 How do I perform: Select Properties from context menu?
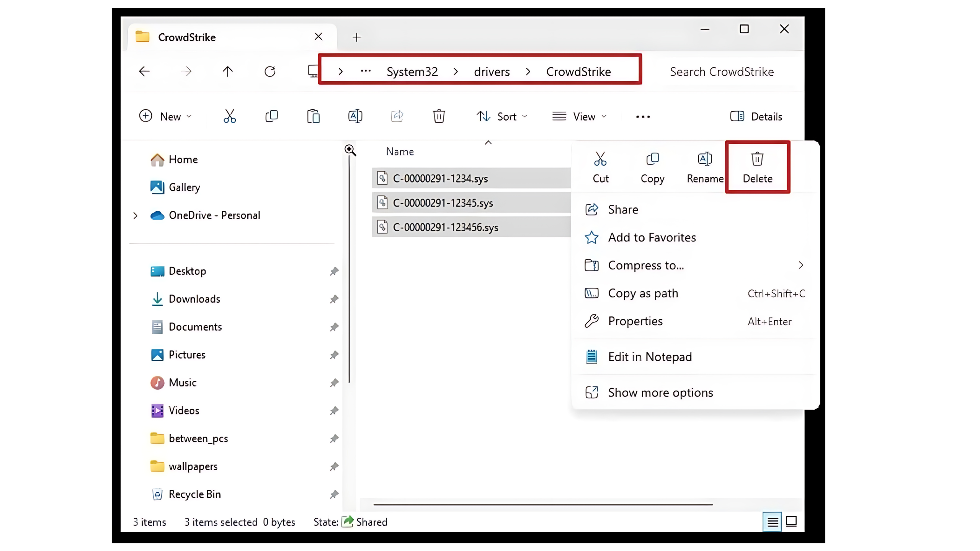pos(635,321)
